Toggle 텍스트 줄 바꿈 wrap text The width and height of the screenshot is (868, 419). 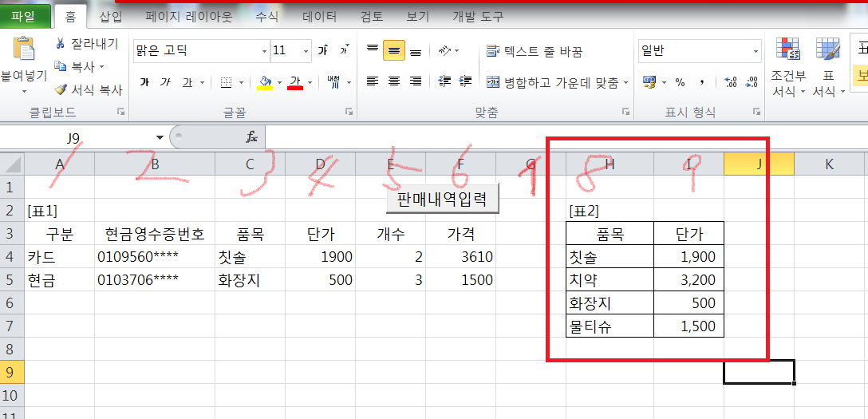535,51
